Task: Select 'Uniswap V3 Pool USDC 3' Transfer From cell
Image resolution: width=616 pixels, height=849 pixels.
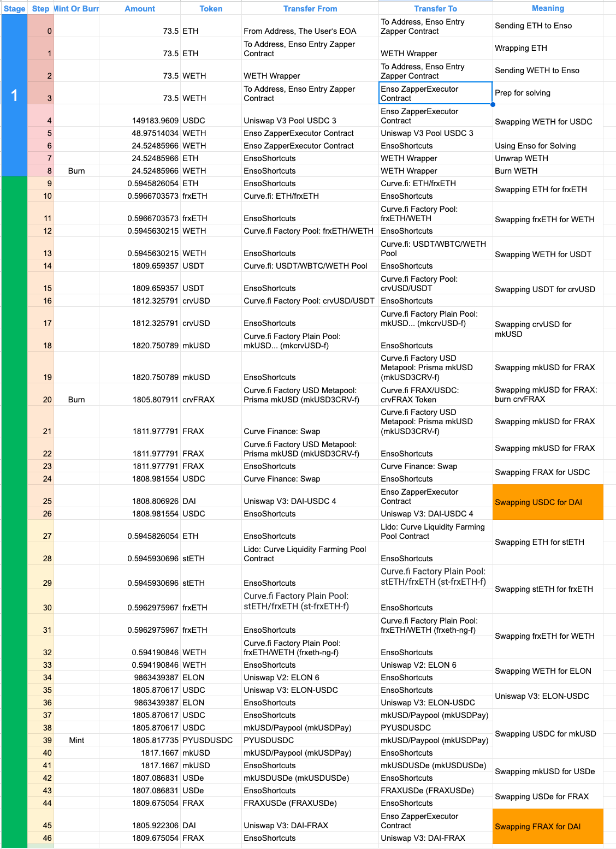Action: pyautogui.click(x=310, y=116)
